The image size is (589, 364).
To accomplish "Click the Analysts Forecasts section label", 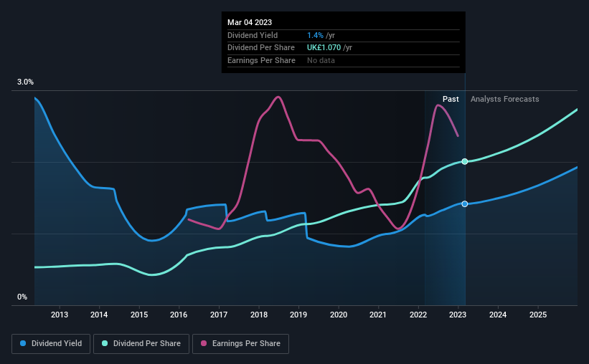I will tap(505, 99).
